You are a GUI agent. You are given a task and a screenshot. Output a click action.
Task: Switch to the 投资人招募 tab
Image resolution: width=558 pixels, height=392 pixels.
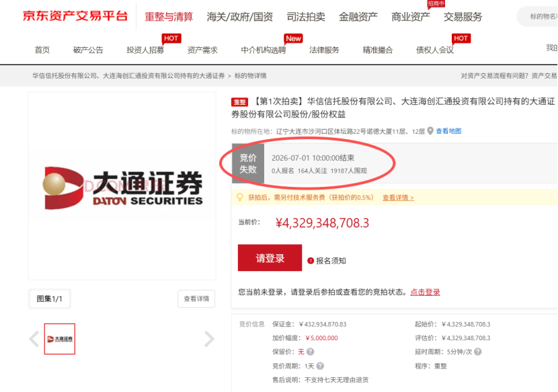click(145, 50)
